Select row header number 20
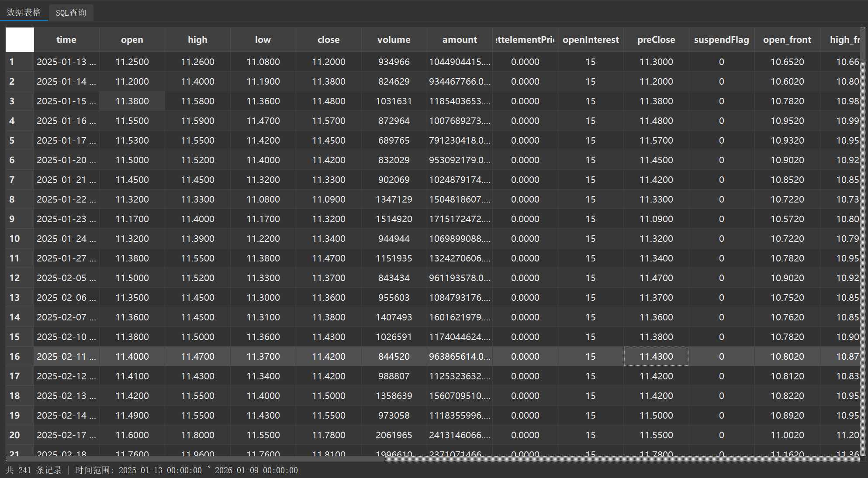868x478 pixels. coord(15,435)
